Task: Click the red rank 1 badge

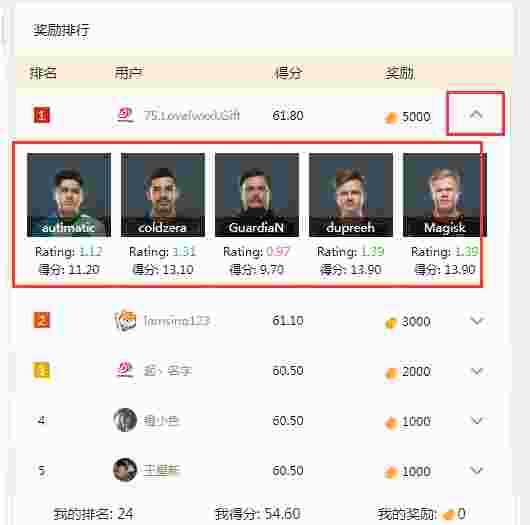Action: click(42, 115)
